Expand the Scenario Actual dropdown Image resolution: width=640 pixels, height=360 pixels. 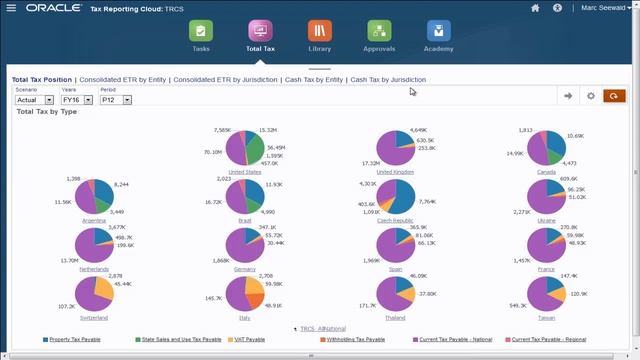[x=49, y=100]
